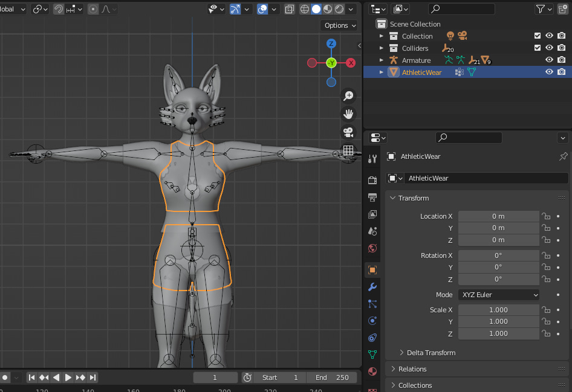Toggle the snap magnet icon
This screenshot has height=392, width=572.
click(x=59, y=9)
